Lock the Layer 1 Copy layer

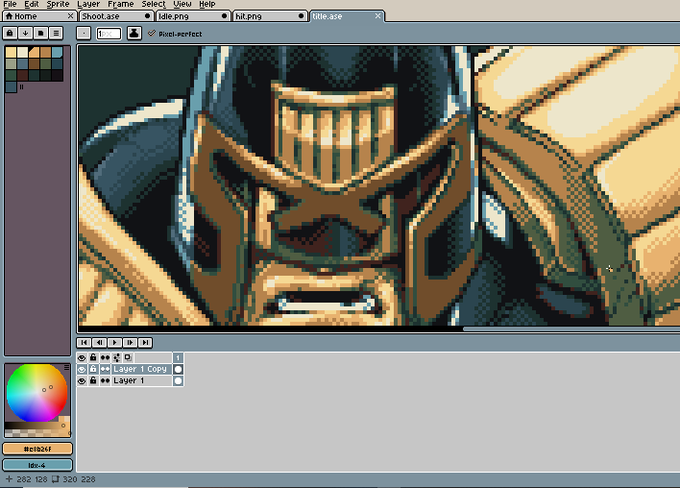pyautogui.click(x=93, y=369)
